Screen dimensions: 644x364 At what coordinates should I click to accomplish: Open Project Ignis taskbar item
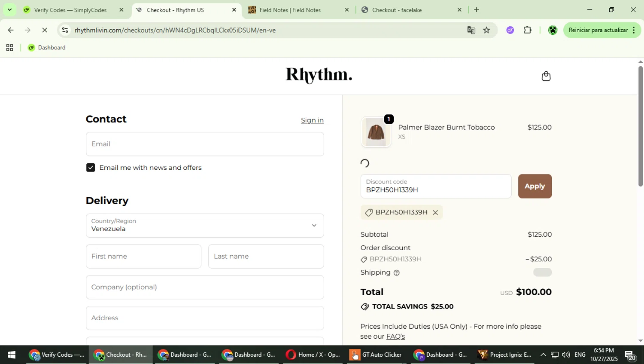(x=505, y=355)
